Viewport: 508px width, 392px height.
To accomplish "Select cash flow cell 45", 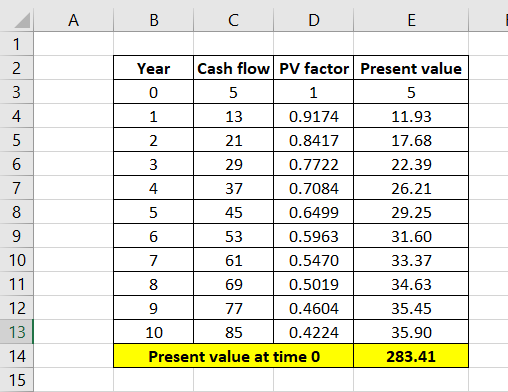I will point(233,212).
